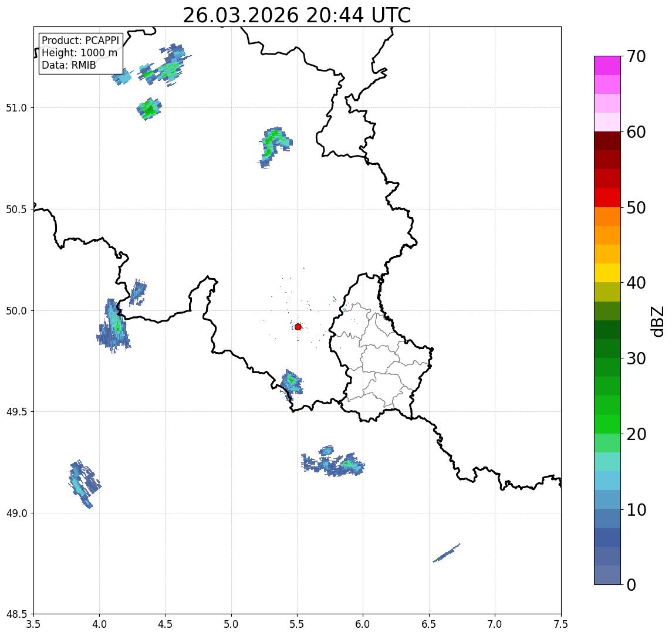Click the longitude label 4.5

166,624
